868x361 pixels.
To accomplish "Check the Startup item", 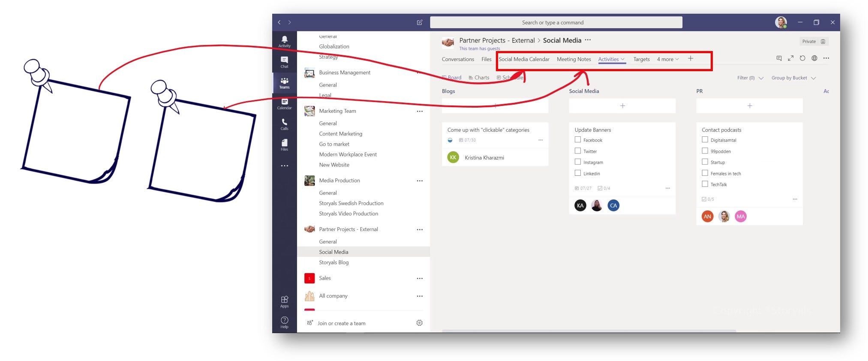I will (705, 162).
